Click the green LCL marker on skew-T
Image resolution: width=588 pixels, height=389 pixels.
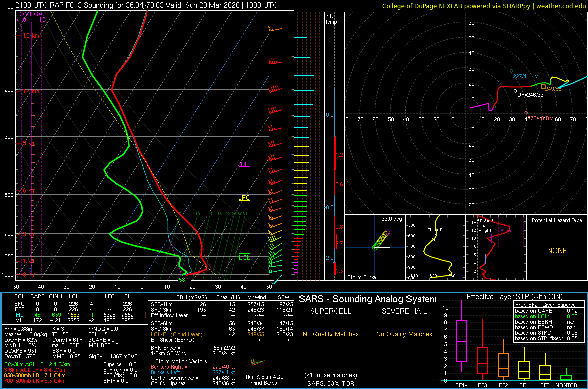coord(244,257)
